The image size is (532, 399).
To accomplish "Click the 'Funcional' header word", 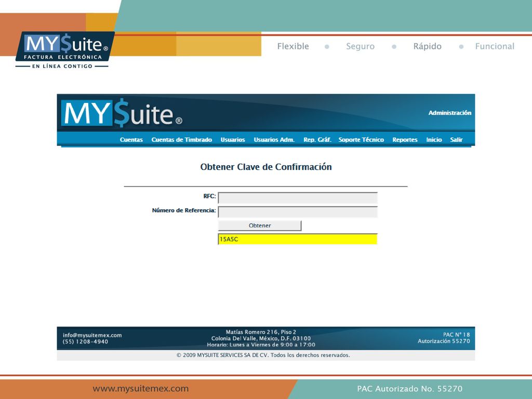I will click(x=495, y=46).
